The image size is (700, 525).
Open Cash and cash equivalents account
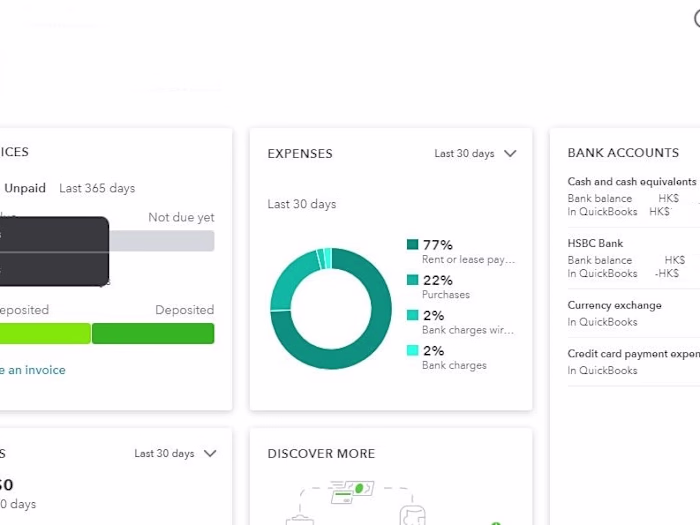tap(631, 182)
